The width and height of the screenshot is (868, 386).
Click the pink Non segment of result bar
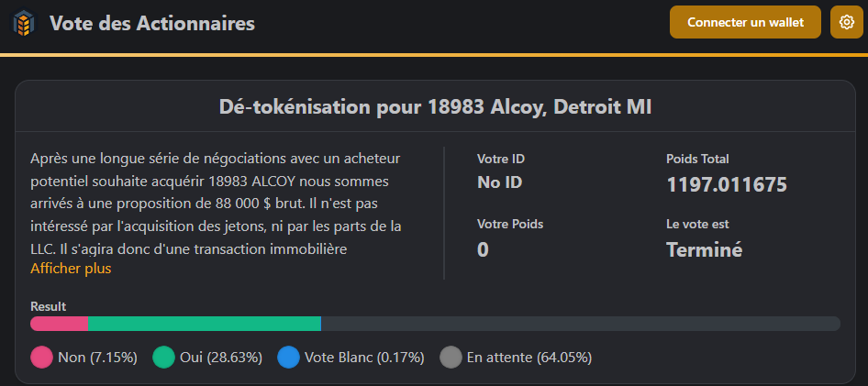(x=58, y=324)
